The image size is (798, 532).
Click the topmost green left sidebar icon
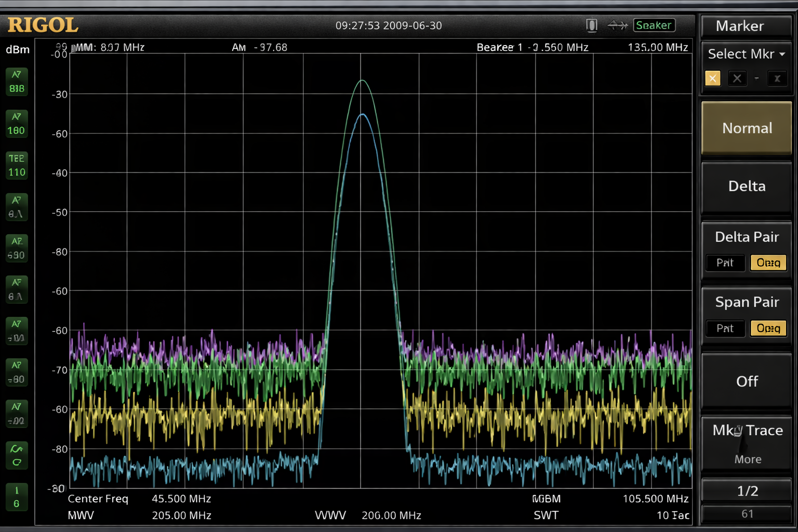click(x=17, y=82)
